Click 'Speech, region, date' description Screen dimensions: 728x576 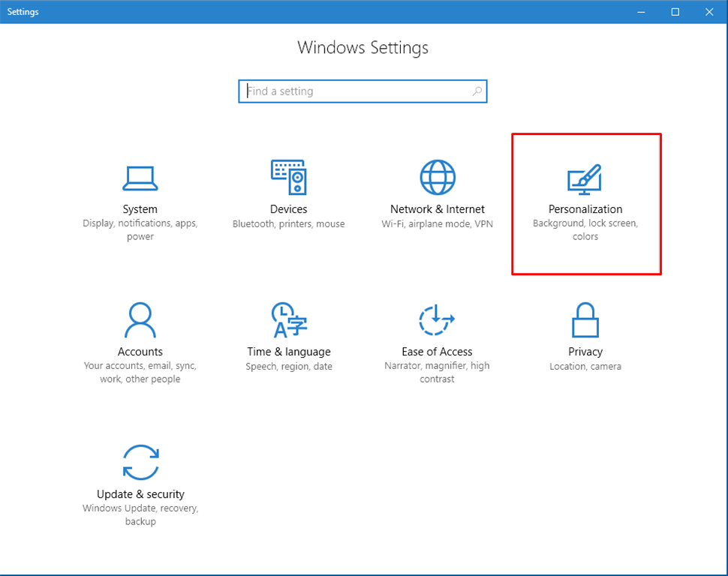pos(289,366)
